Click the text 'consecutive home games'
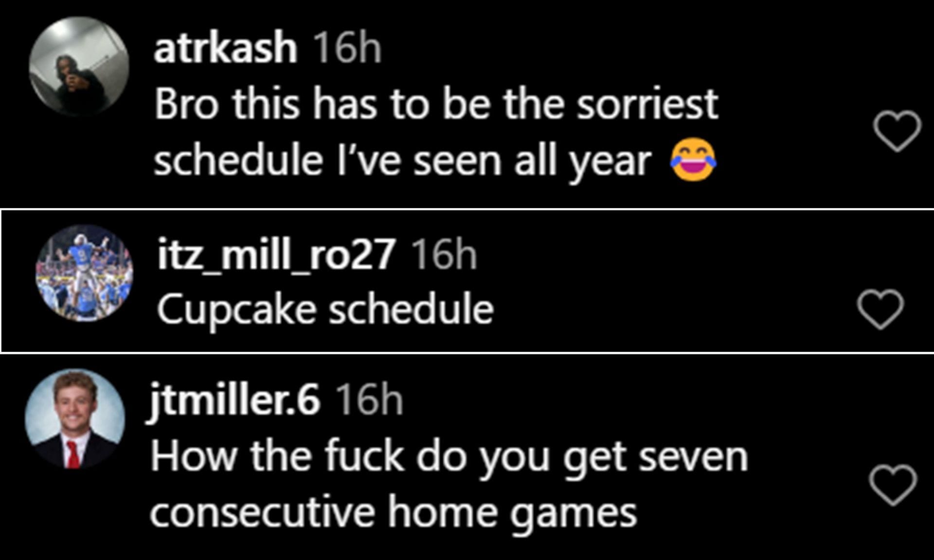The image size is (934, 560). tap(393, 512)
